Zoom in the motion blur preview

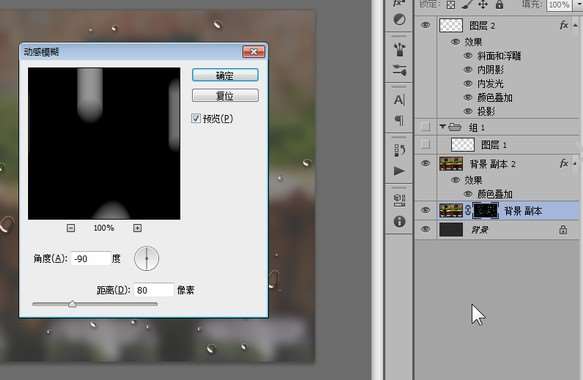(137, 228)
